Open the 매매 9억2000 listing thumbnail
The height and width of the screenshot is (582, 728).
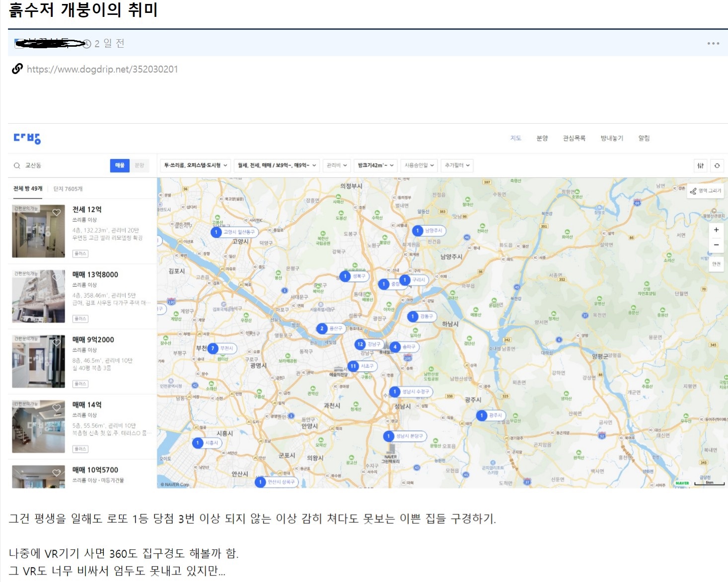click(x=38, y=361)
